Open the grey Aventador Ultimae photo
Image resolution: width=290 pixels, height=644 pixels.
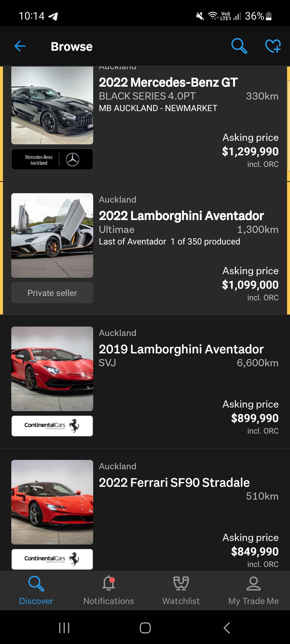[x=52, y=235]
